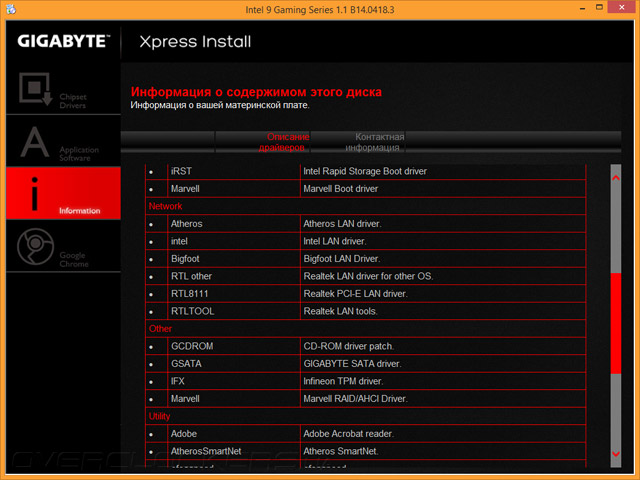Click the Utility category header

pos(159,416)
